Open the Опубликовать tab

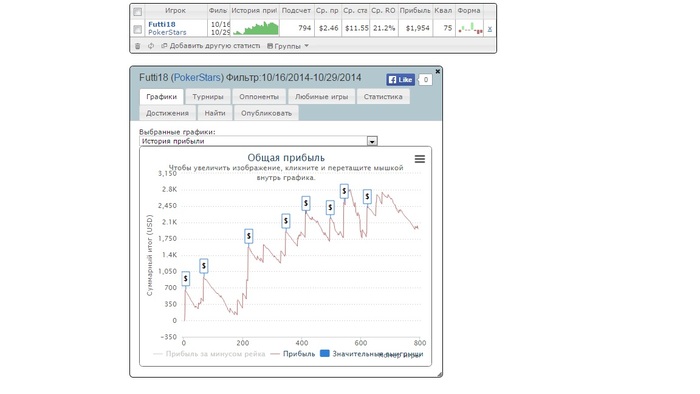coord(266,113)
